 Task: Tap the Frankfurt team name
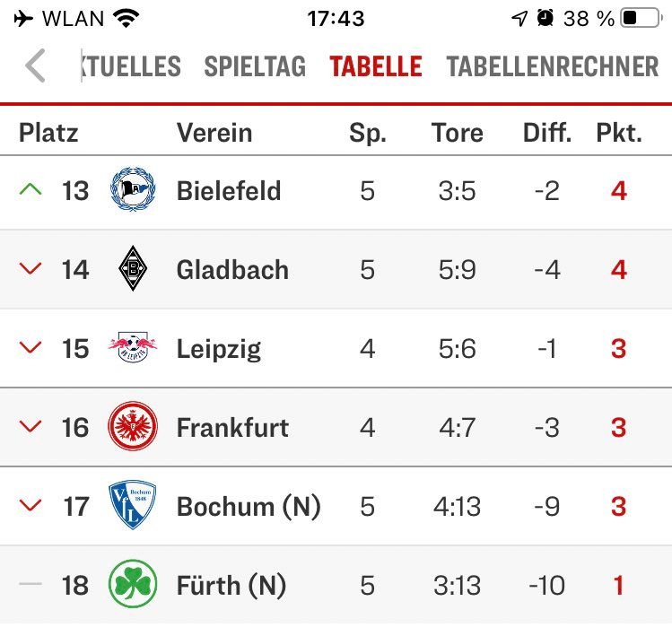(232, 427)
